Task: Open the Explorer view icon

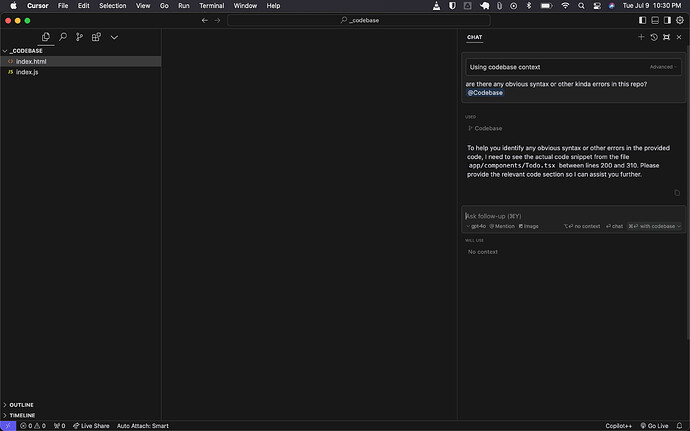Action: 46,37
